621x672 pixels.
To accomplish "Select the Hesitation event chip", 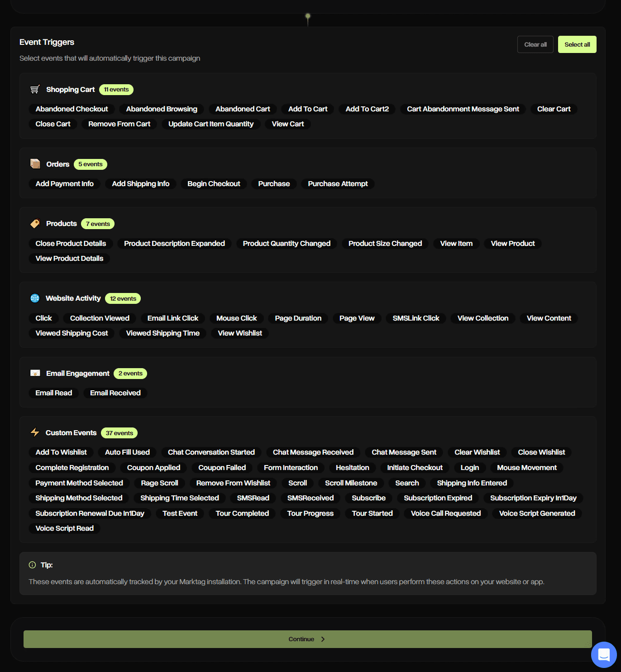I will coord(352,468).
